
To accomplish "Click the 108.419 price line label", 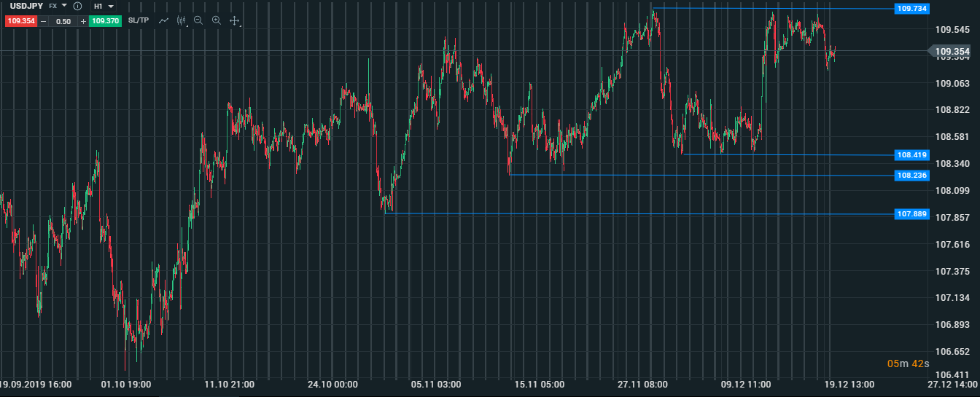I will tap(912, 155).
